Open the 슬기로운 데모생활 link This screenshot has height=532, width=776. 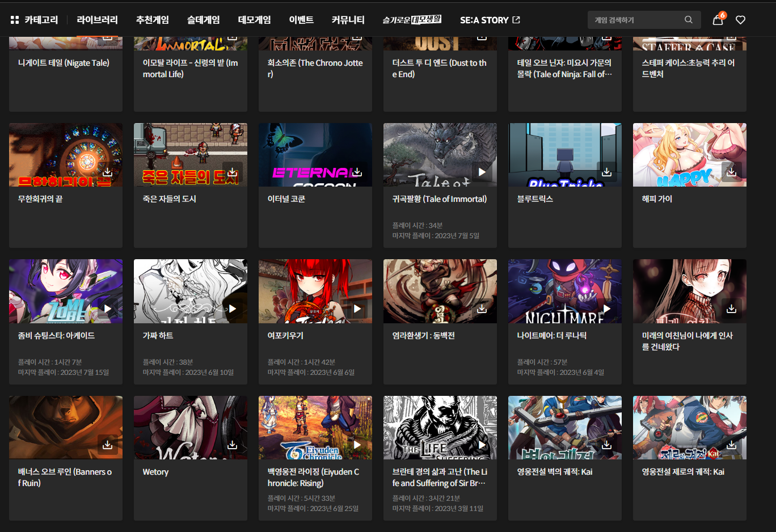[x=411, y=20]
